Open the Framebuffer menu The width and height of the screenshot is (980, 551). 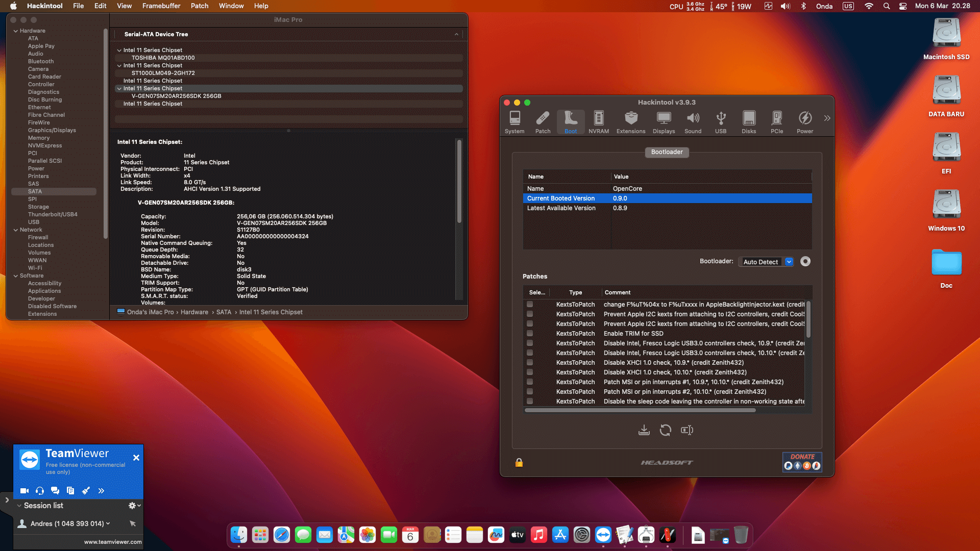(x=161, y=6)
